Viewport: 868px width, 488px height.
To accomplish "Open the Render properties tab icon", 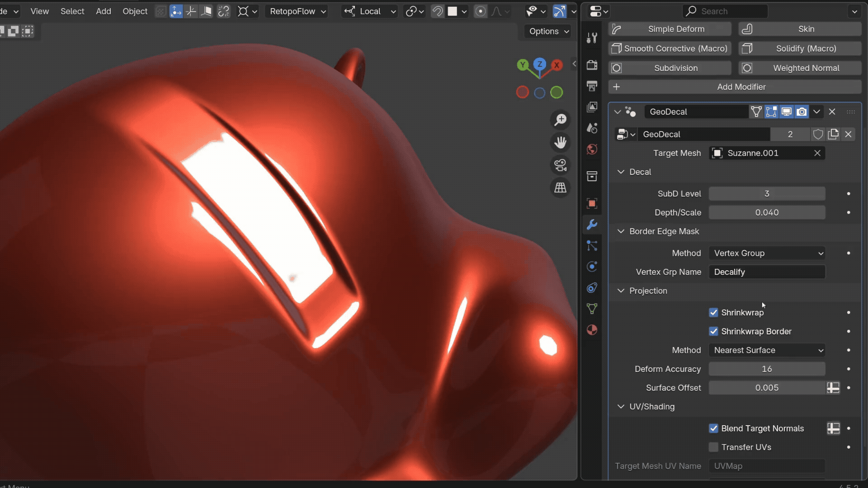I will pos(592,65).
